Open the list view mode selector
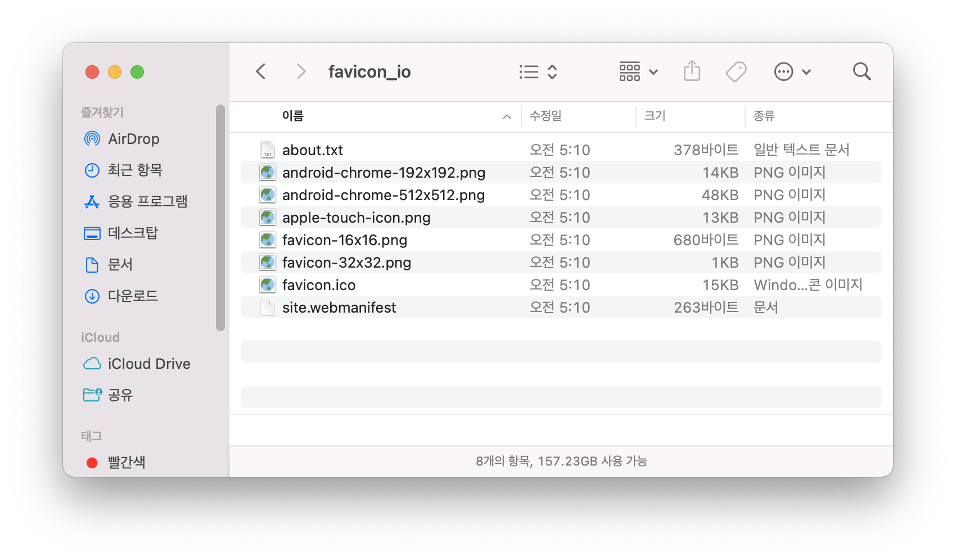 (538, 71)
